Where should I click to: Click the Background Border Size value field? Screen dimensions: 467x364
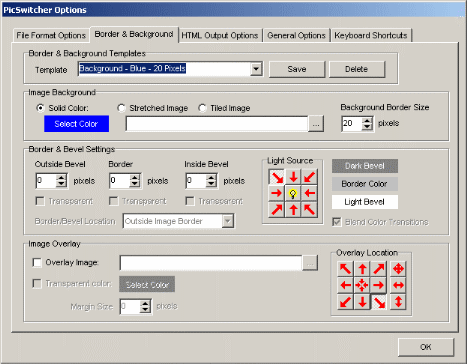[352, 124]
